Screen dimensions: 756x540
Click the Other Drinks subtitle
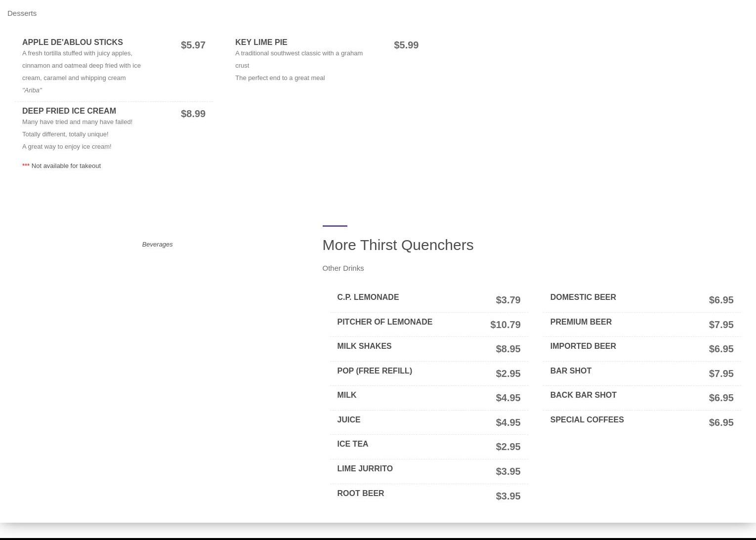(x=342, y=268)
